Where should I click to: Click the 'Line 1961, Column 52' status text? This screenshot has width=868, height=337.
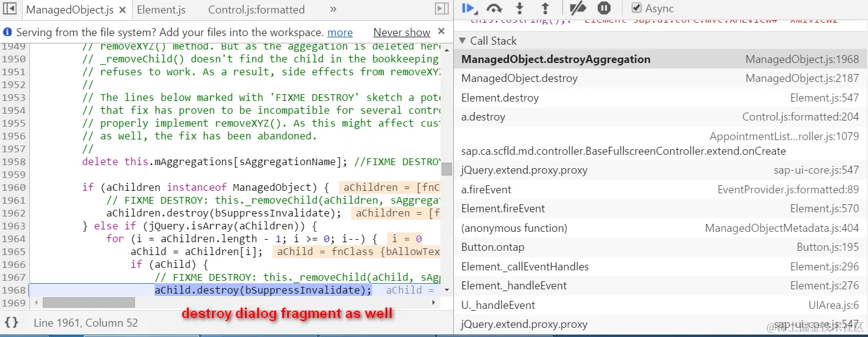(86, 322)
